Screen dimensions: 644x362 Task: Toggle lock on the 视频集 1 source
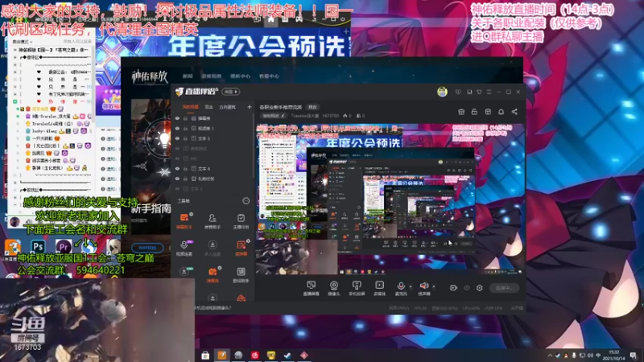[186, 129]
